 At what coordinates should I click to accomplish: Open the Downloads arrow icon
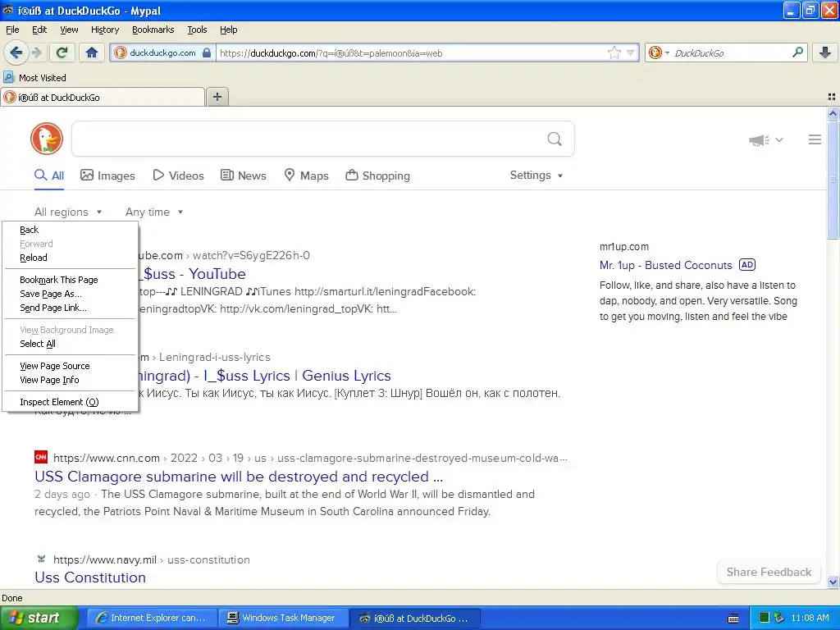pyautogui.click(x=825, y=52)
